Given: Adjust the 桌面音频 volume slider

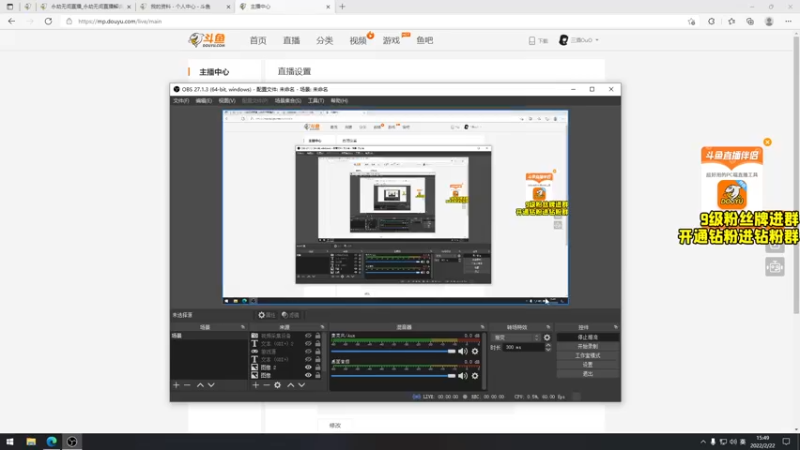Looking at the screenshot, I should point(393,376).
